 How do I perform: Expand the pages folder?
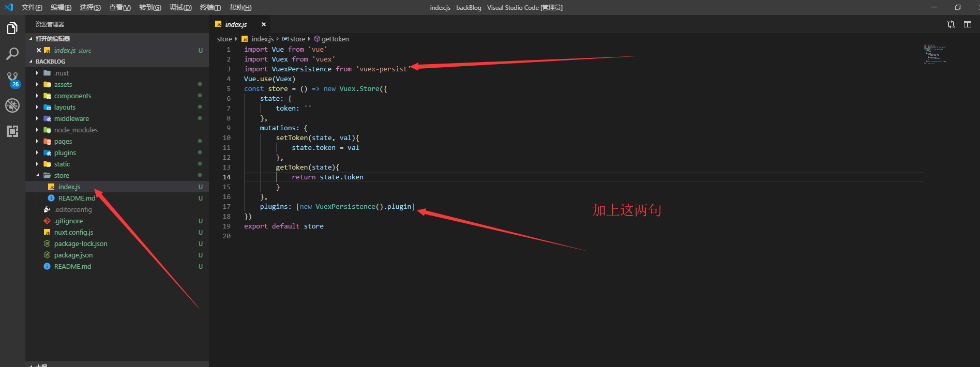[37, 142]
